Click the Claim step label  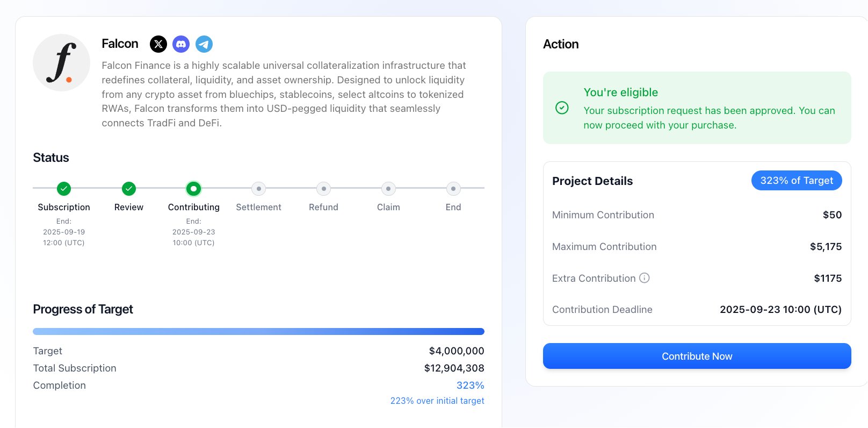pyautogui.click(x=388, y=207)
